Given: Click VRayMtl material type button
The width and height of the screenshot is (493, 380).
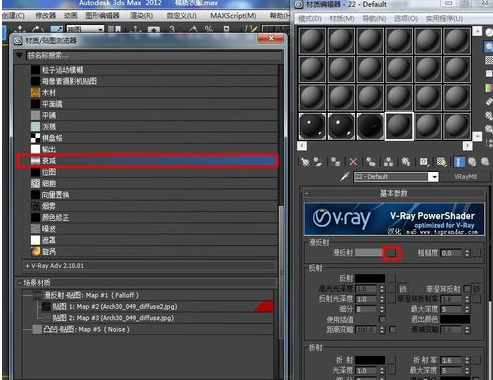Looking at the screenshot, I should click(465, 177).
